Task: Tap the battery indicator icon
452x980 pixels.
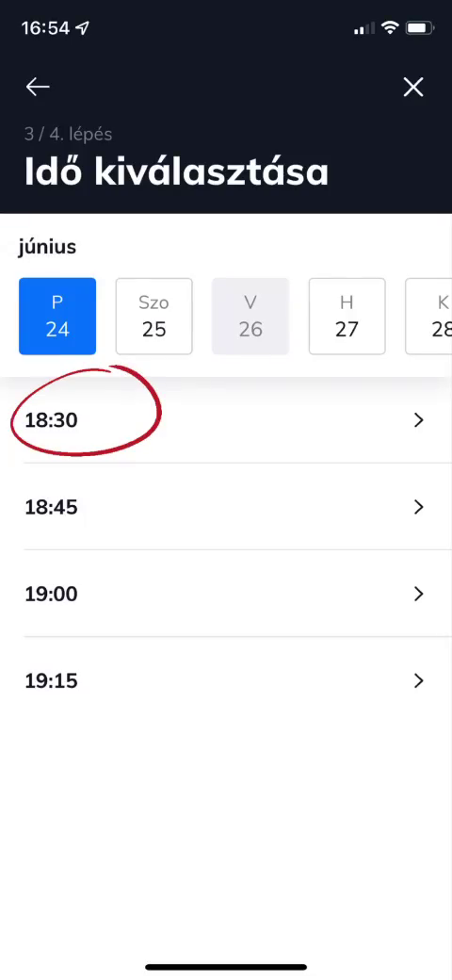Action: 420,28
